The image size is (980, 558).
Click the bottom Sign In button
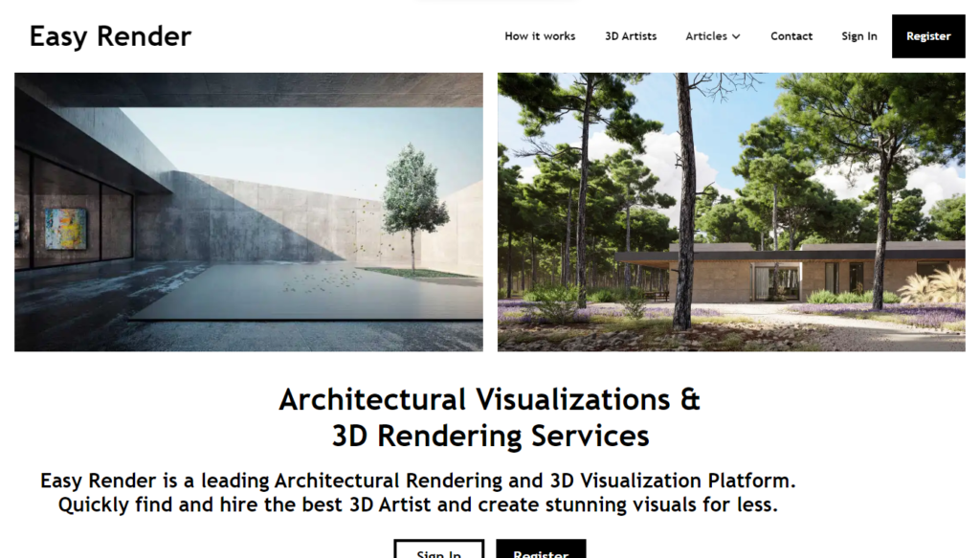439,551
